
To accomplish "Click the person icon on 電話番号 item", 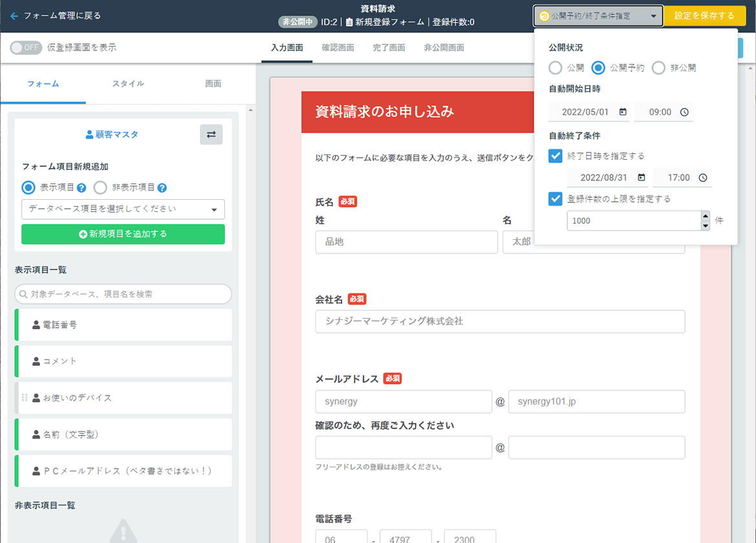I will click(x=36, y=325).
